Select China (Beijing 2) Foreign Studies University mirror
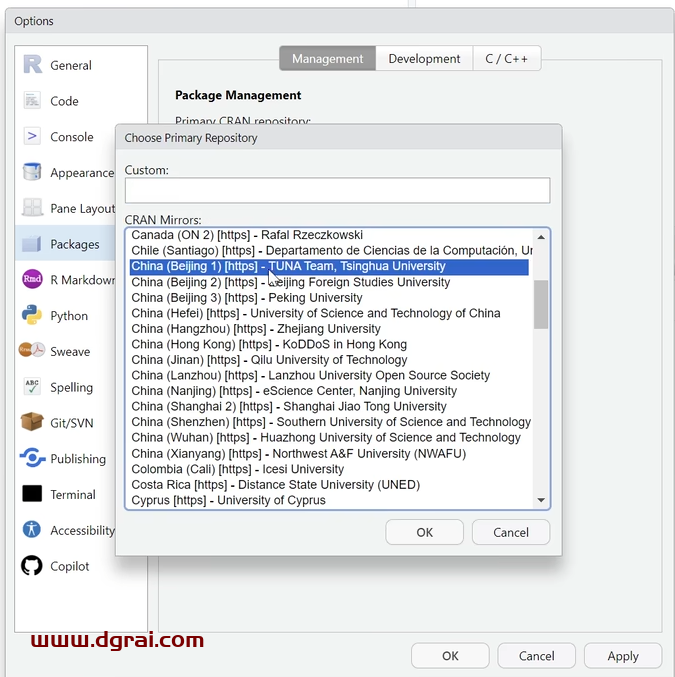 pos(329,282)
